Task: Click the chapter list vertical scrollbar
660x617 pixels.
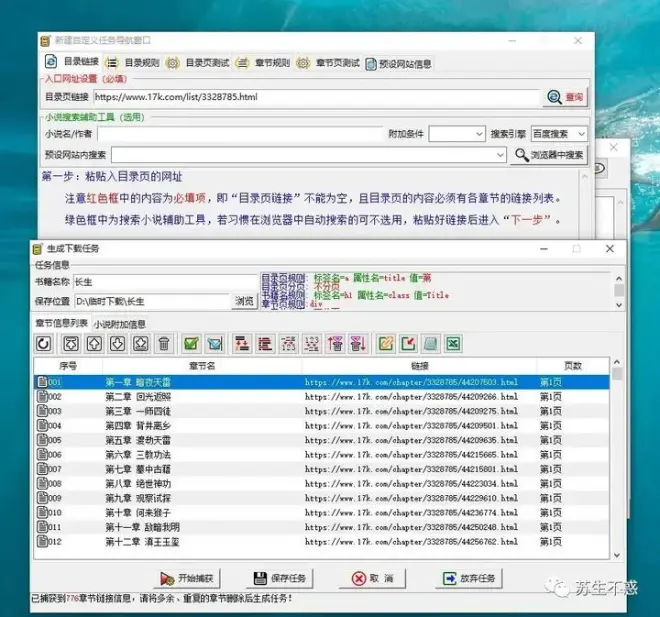Action: pyautogui.click(x=617, y=460)
